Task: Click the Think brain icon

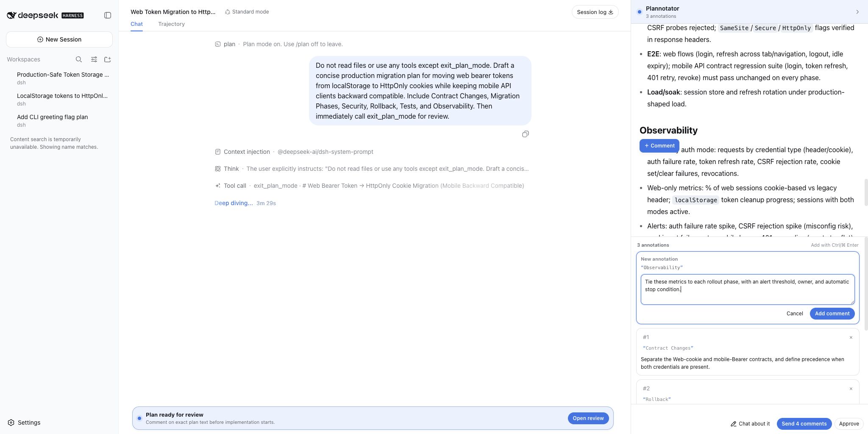Action: point(218,169)
